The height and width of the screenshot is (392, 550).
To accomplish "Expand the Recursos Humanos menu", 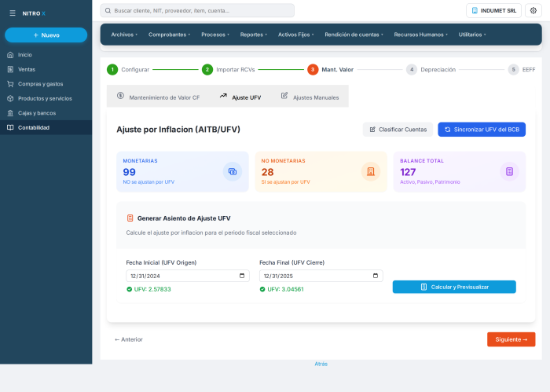I will pos(420,35).
